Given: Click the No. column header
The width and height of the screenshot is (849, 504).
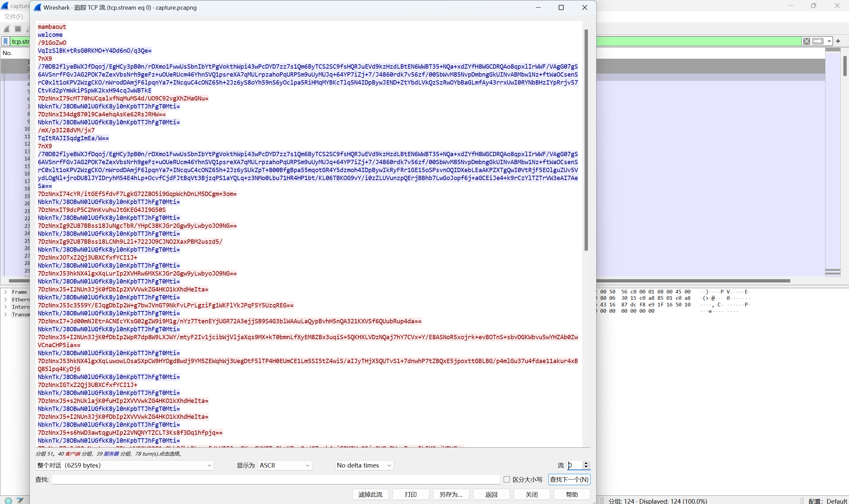Looking at the screenshot, I should [x=15, y=53].
